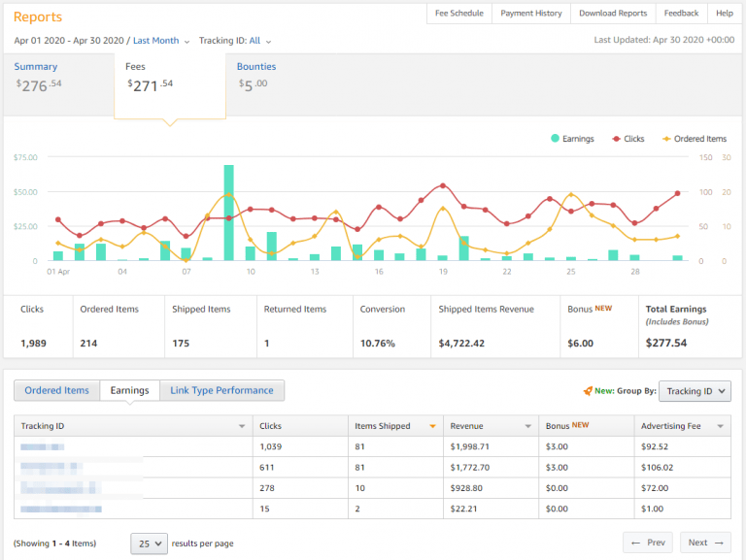This screenshot has height=560, width=746.
Task: Sort by Tracking ID column arrow
Action: 242,426
